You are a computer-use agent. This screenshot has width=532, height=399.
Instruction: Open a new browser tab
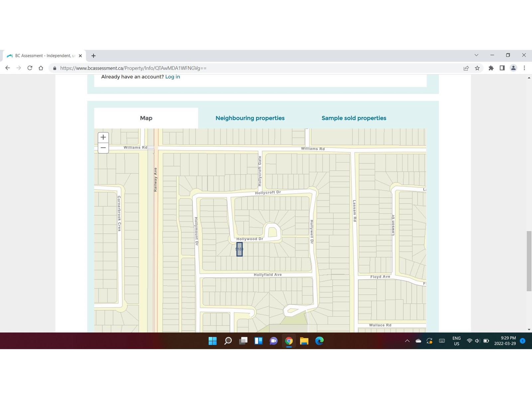[x=93, y=56]
